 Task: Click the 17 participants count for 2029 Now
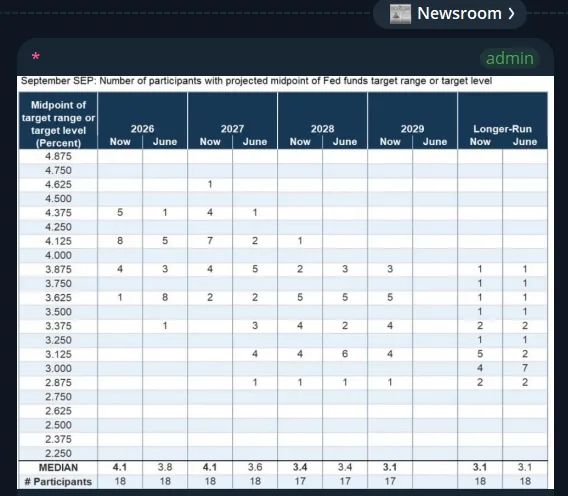[390, 481]
